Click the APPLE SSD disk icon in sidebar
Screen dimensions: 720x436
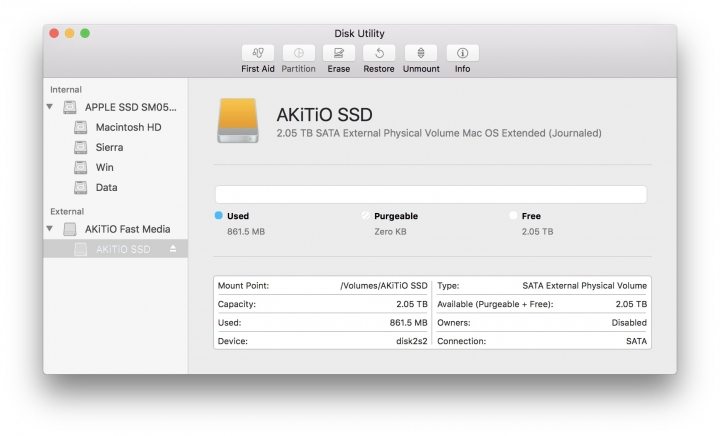(70, 107)
